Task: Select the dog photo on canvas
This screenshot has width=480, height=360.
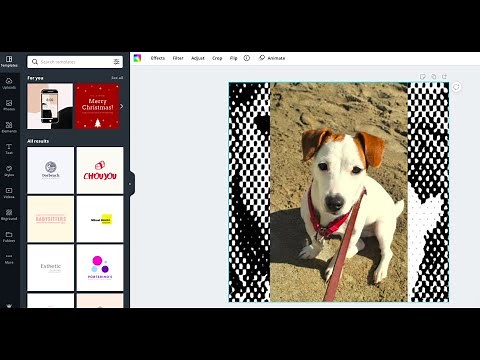Action: (x=339, y=192)
